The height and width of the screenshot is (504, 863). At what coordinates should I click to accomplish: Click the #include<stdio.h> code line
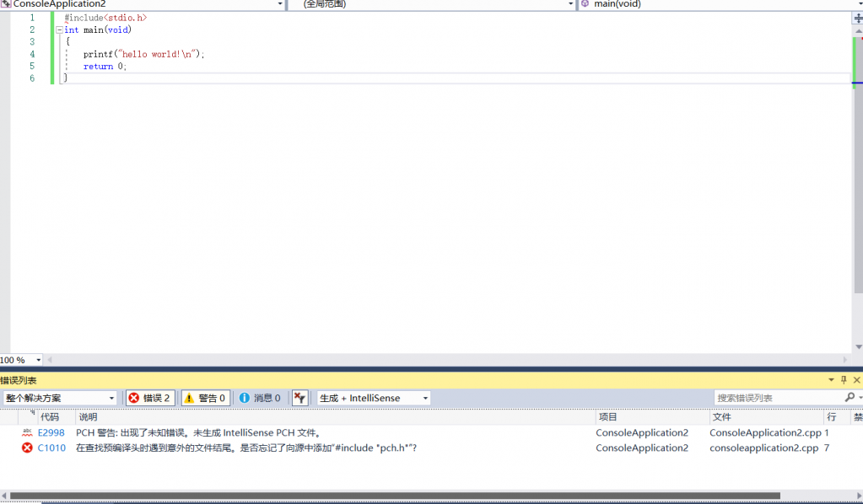pyautogui.click(x=105, y=19)
